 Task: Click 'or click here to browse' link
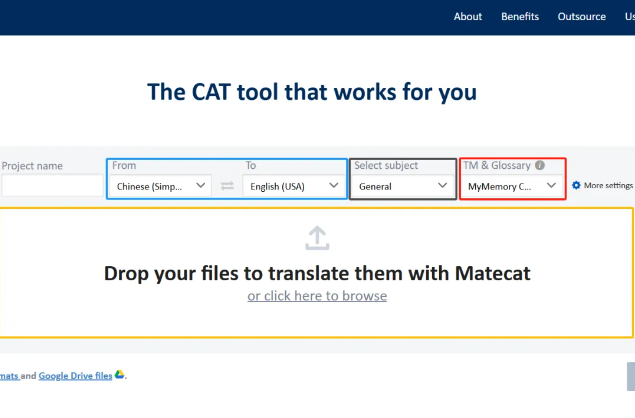point(317,296)
